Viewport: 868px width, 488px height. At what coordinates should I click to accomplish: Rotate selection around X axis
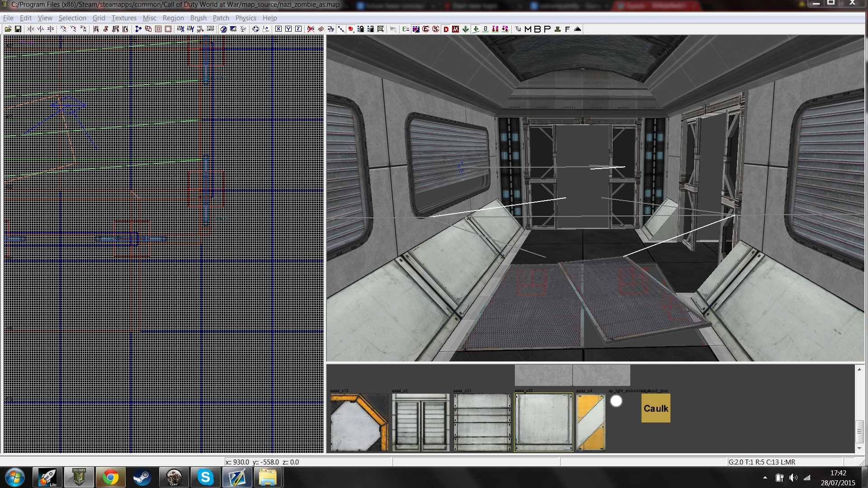pyautogui.click(x=63, y=29)
